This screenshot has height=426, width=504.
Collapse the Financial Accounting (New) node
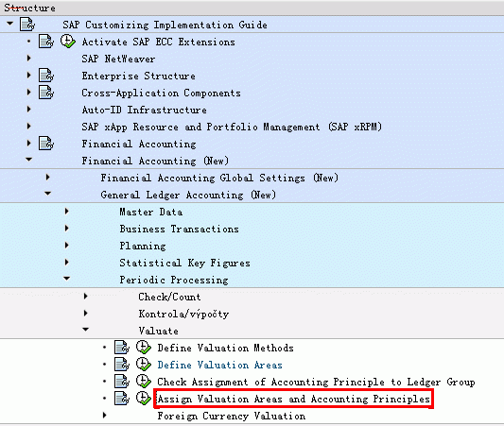point(29,160)
